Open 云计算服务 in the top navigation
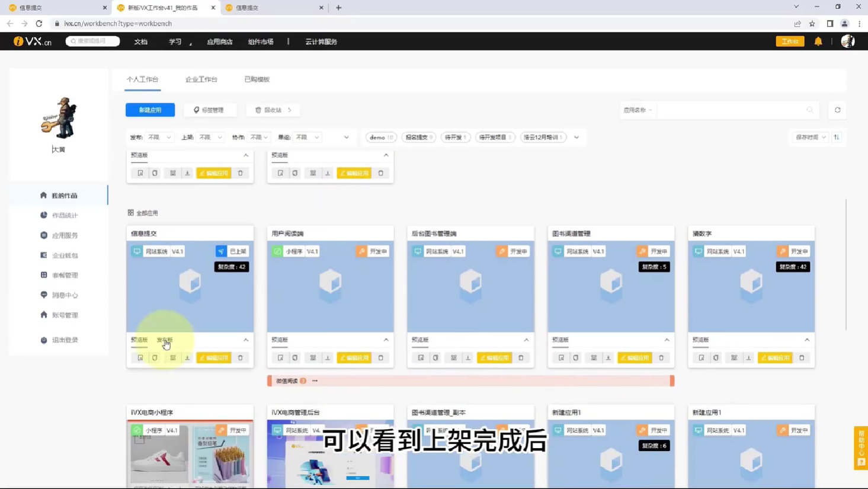 [x=321, y=41]
